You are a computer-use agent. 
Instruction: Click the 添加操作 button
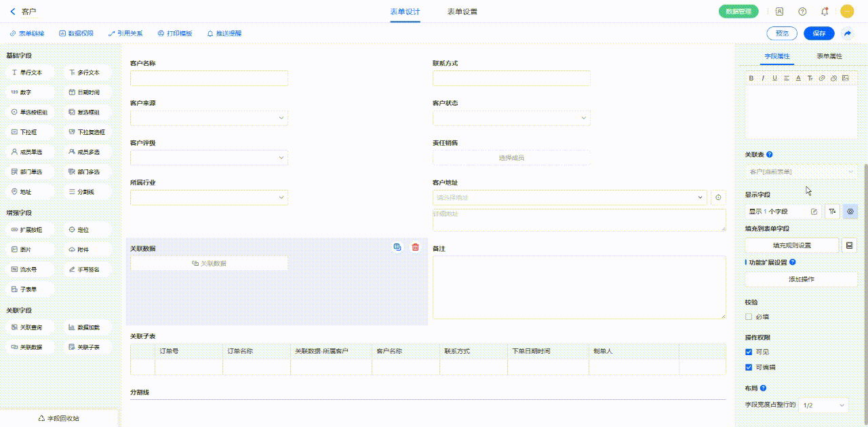[802, 279]
